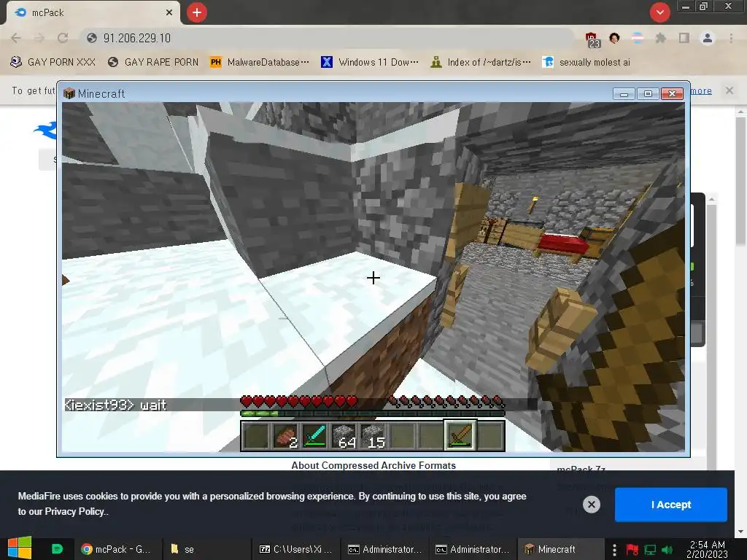Select the wooden sword hotbar slot
This screenshot has height=560, width=747.
[x=460, y=436]
